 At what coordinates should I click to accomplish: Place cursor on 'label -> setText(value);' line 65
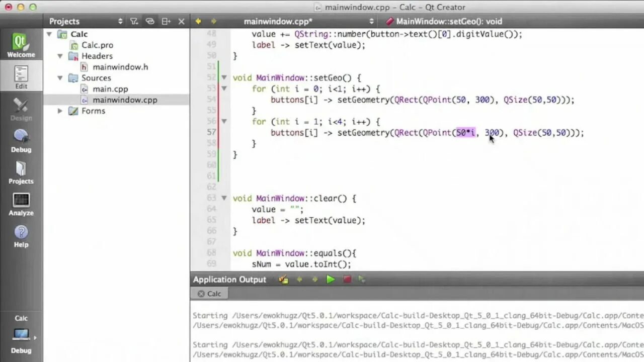pyautogui.click(x=308, y=220)
